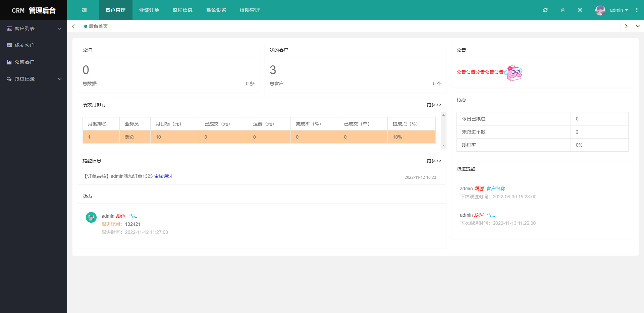Click the cartoon announcement mascot image
644x313 pixels.
514,72
